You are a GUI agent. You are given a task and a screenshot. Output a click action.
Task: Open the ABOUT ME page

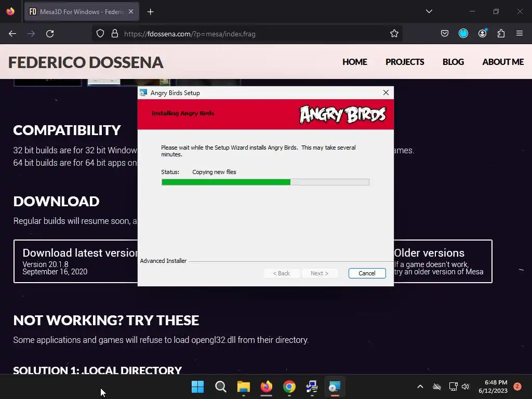click(x=503, y=62)
